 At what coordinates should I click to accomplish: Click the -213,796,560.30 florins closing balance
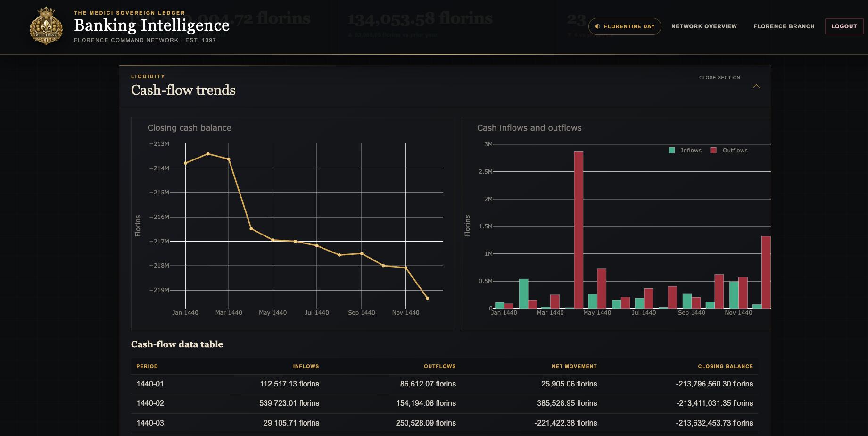point(714,384)
